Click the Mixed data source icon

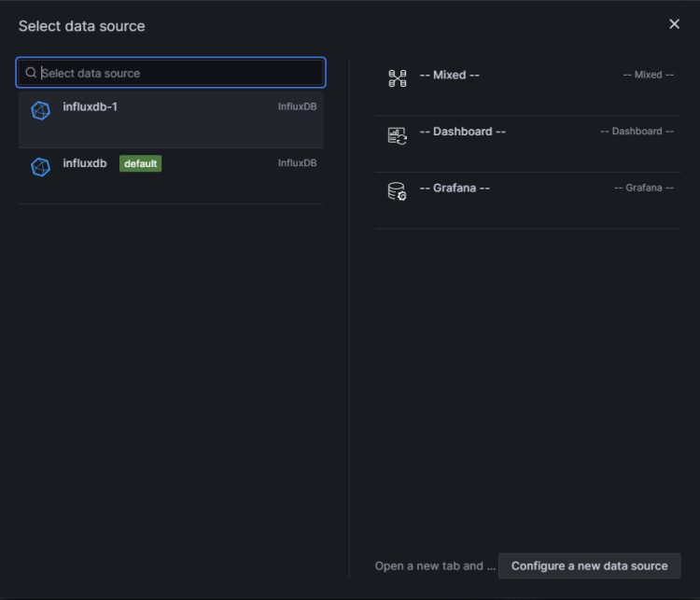398,78
